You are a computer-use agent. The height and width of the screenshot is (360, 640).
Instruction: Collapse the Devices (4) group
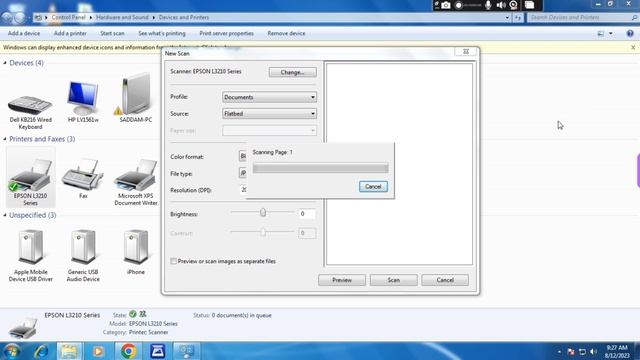[x=5, y=63]
